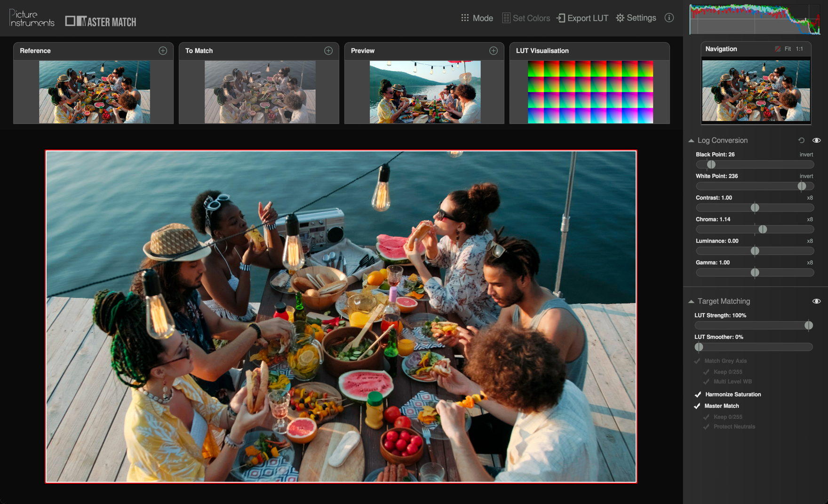
Task: Set navigation zoom to 1:1
Action: coord(799,49)
